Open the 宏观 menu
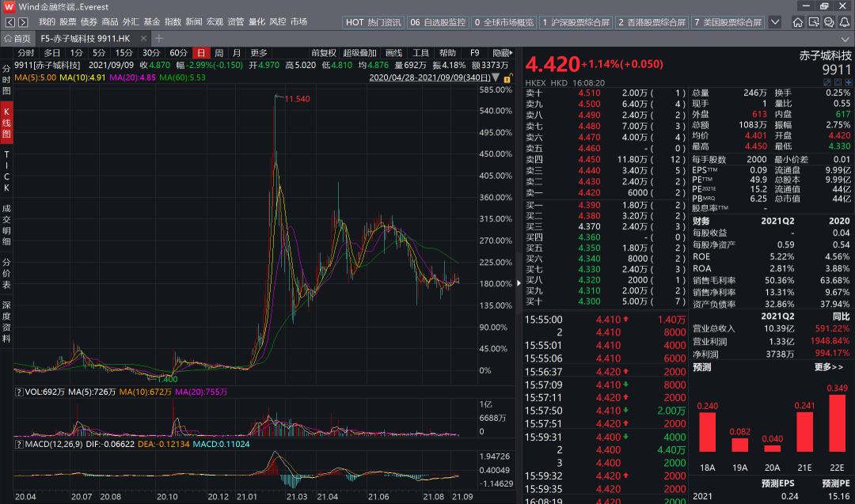This screenshot has height=504, width=855. click(215, 22)
